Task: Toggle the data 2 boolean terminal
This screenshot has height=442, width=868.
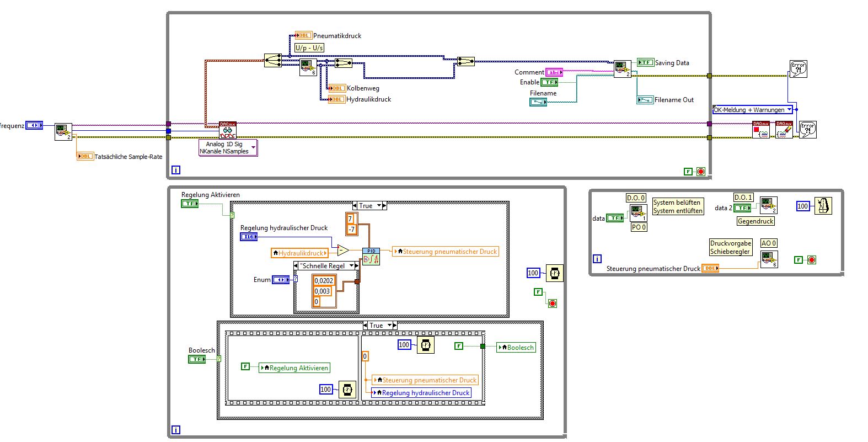Action: tap(742, 208)
